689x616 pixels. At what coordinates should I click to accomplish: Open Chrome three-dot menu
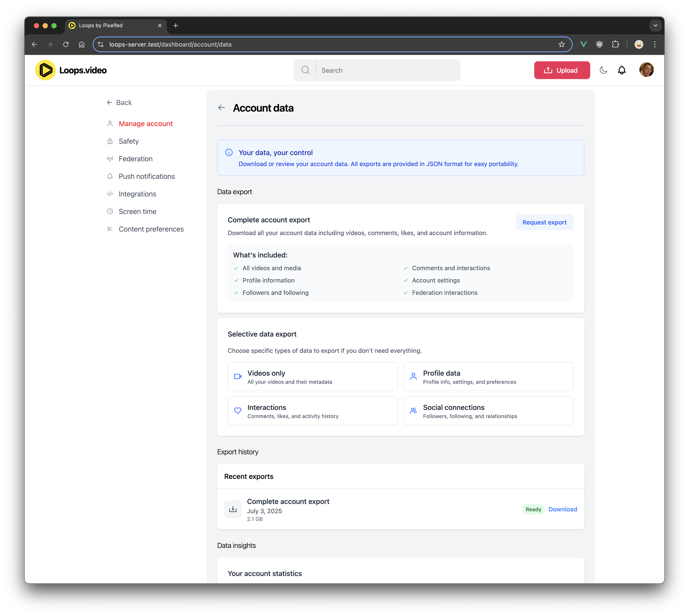click(x=655, y=44)
